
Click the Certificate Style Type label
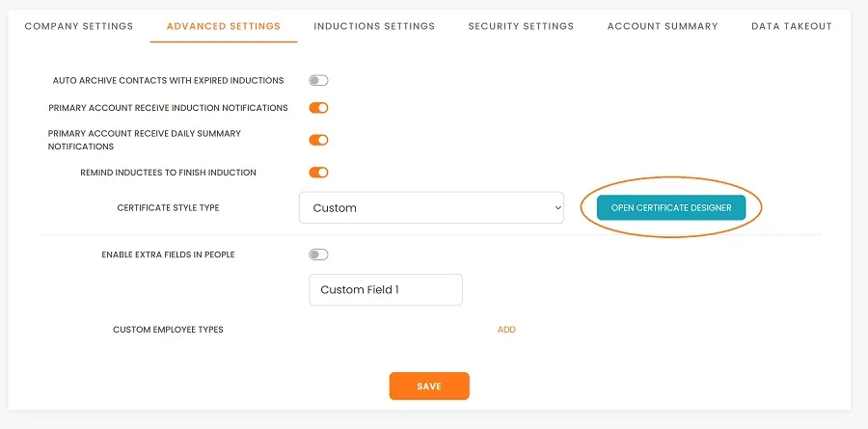(x=168, y=208)
